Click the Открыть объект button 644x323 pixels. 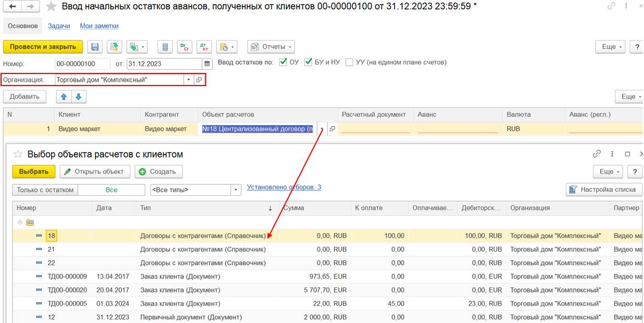(x=95, y=172)
